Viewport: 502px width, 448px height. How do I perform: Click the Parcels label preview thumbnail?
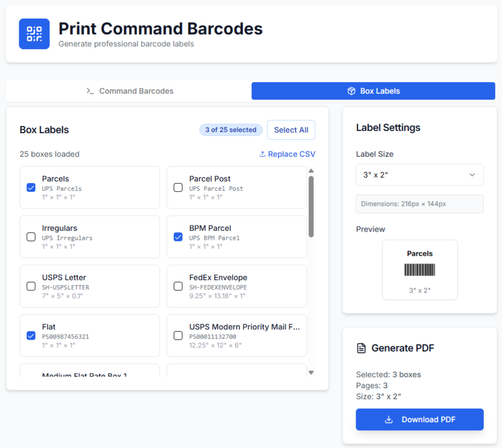(x=420, y=270)
